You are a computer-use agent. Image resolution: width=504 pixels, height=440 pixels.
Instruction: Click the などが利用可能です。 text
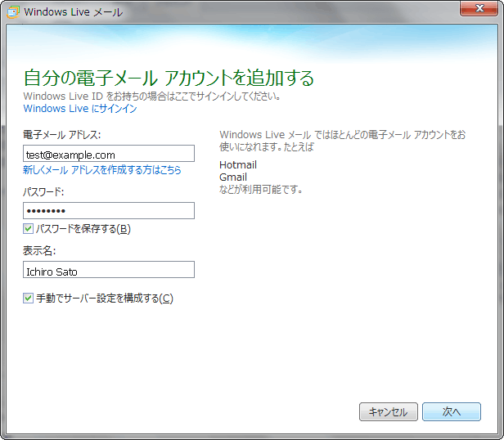261,189
